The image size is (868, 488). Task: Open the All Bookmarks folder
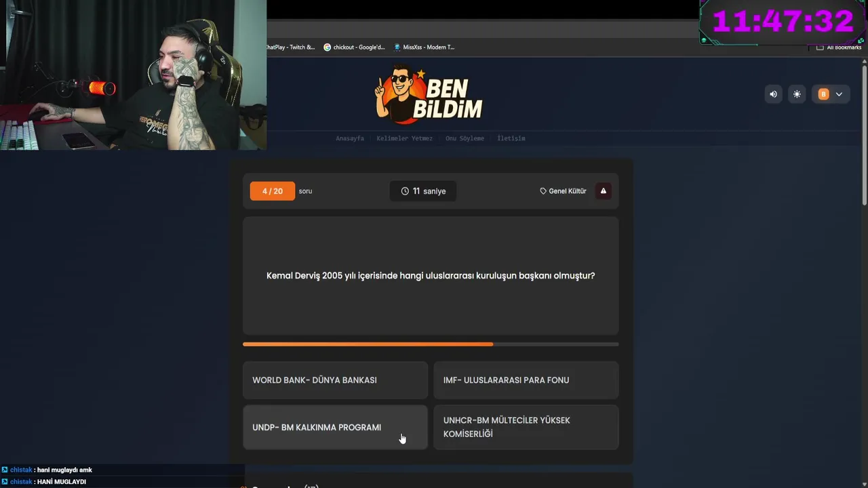(x=839, y=47)
